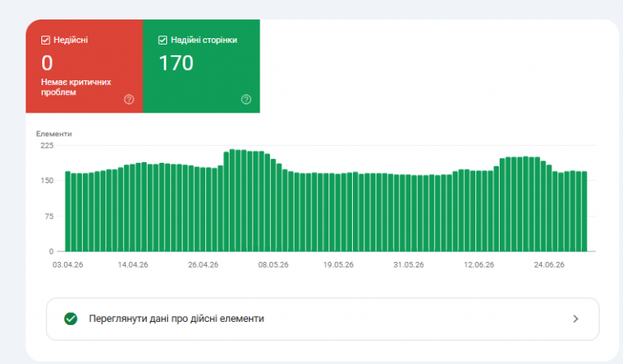Click the date label 26.04.26

click(x=203, y=265)
